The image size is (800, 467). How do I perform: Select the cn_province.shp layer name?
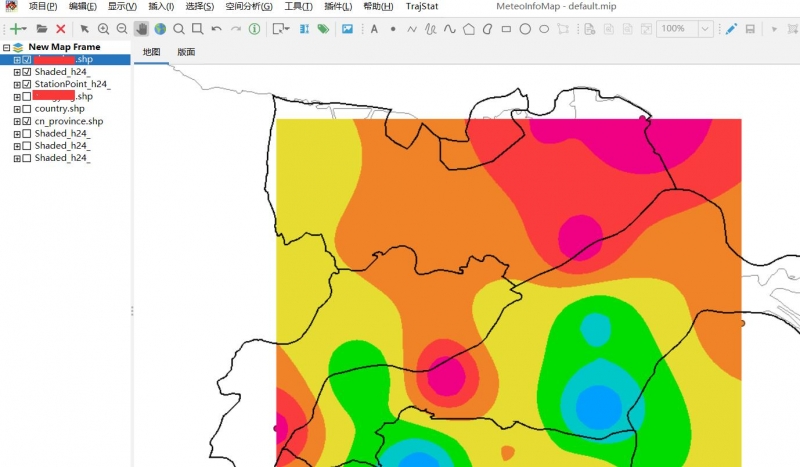(x=69, y=121)
